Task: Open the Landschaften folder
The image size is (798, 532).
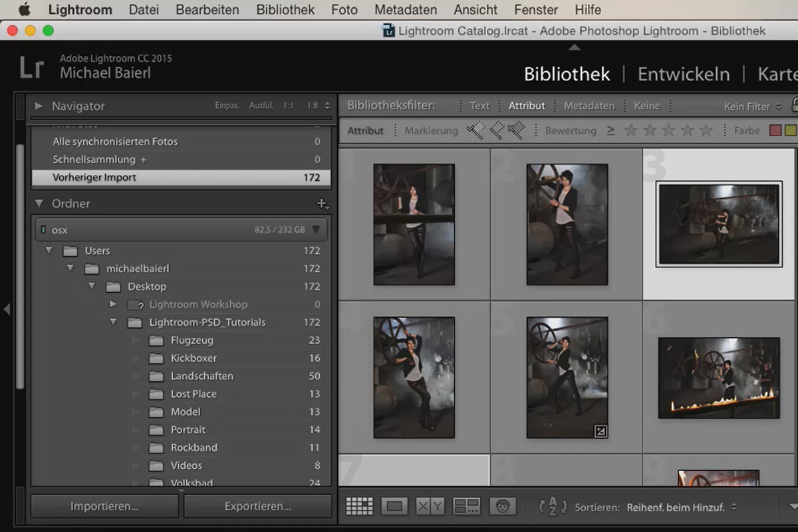Action: [202, 376]
